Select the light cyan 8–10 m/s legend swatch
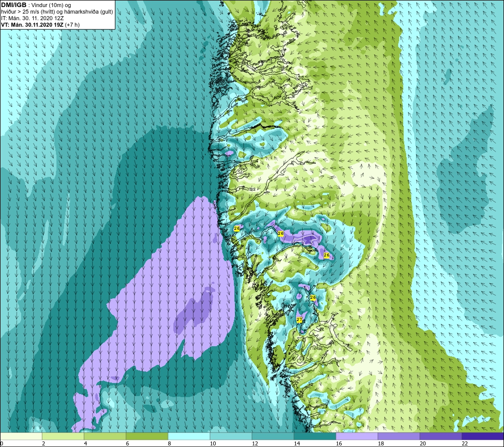 tap(189, 436)
